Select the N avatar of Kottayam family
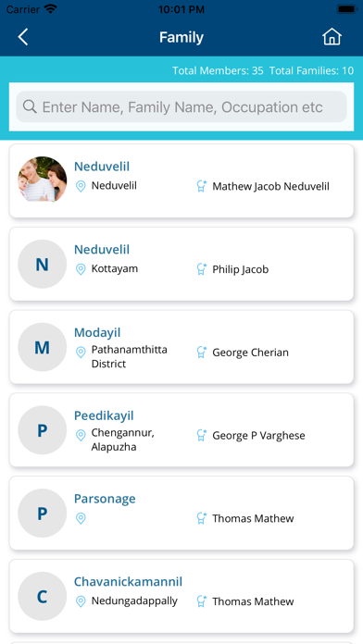Screen dimensions: 363x644 coord(42,264)
